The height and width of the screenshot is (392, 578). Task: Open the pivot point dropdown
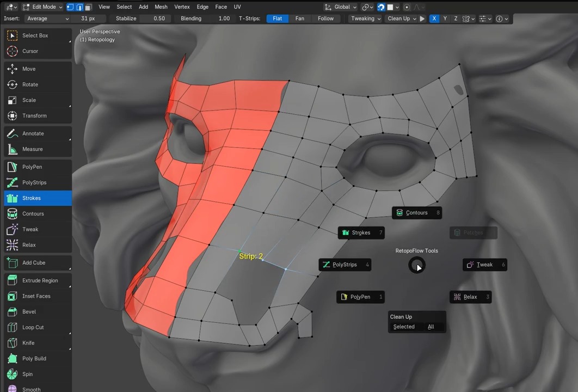coord(368,7)
